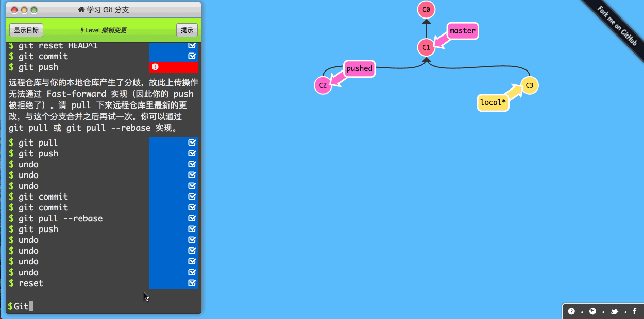Viewport: 644px width, 319px height.
Task: Focus the Git command input prompt
Action: [103, 306]
